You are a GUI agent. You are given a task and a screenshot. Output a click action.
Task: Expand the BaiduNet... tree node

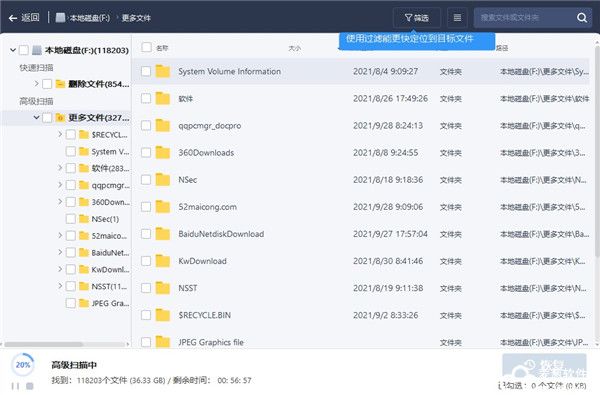click(60, 252)
